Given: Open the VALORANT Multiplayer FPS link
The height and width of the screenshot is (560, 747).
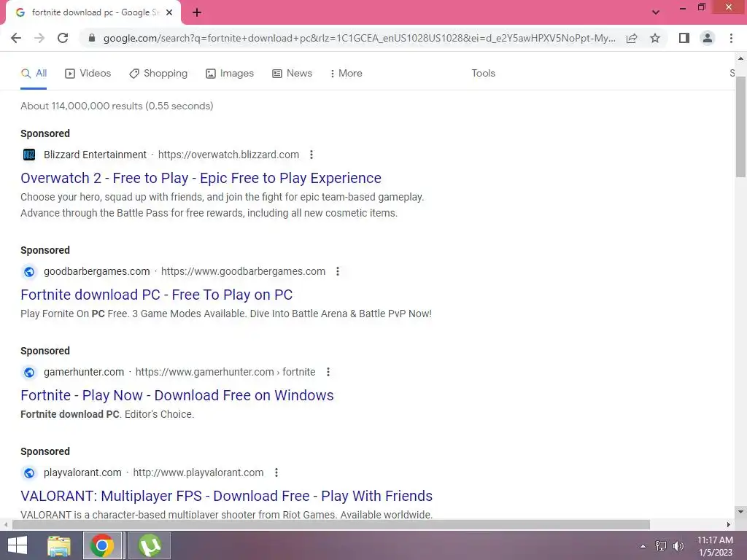Looking at the screenshot, I should coord(226,496).
